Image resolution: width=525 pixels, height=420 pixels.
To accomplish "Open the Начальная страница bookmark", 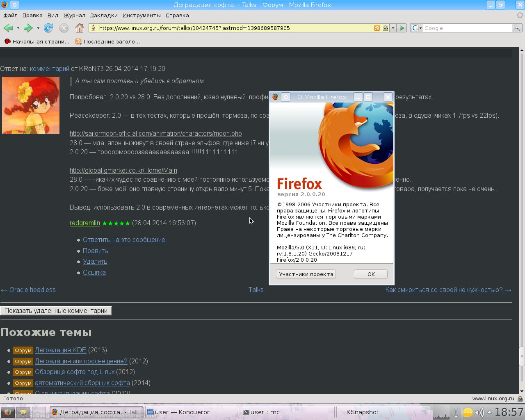I will (x=37, y=41).
